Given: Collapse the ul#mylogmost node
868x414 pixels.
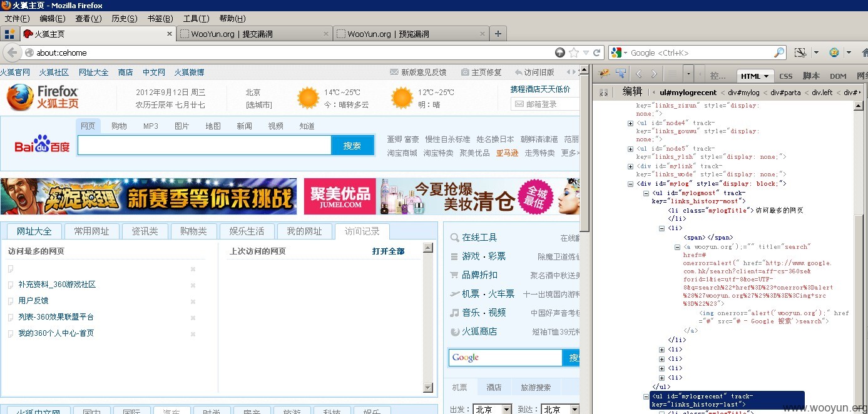Looking at the screenshot, I should [646, 193].
